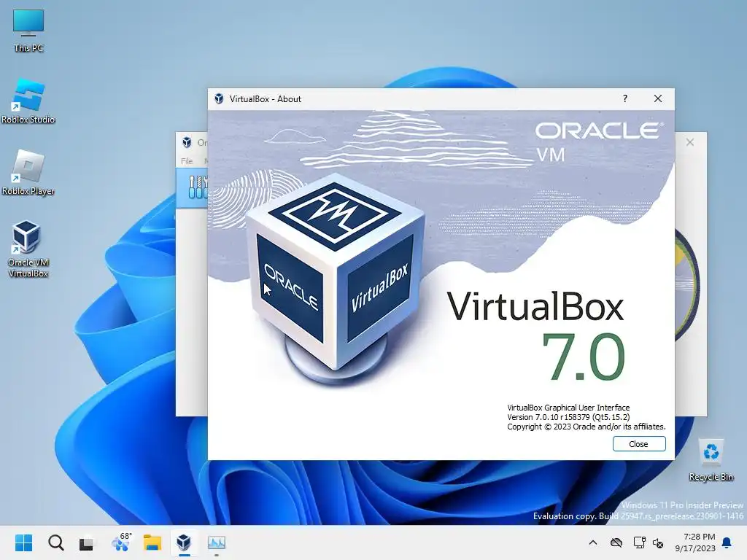747x560 pixels.
Task: Click the cloud sync tray icon
Action: (616, 542)
